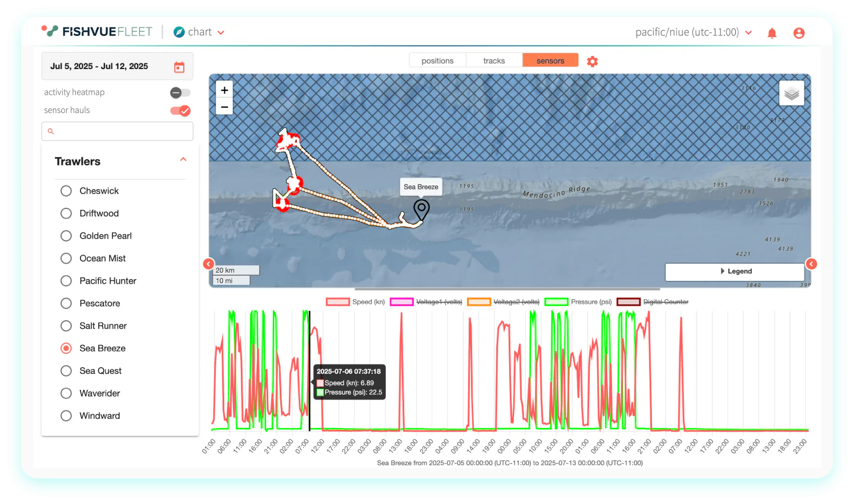
Task: Disable the sensor hauls switch
Action: coord(180,111)
